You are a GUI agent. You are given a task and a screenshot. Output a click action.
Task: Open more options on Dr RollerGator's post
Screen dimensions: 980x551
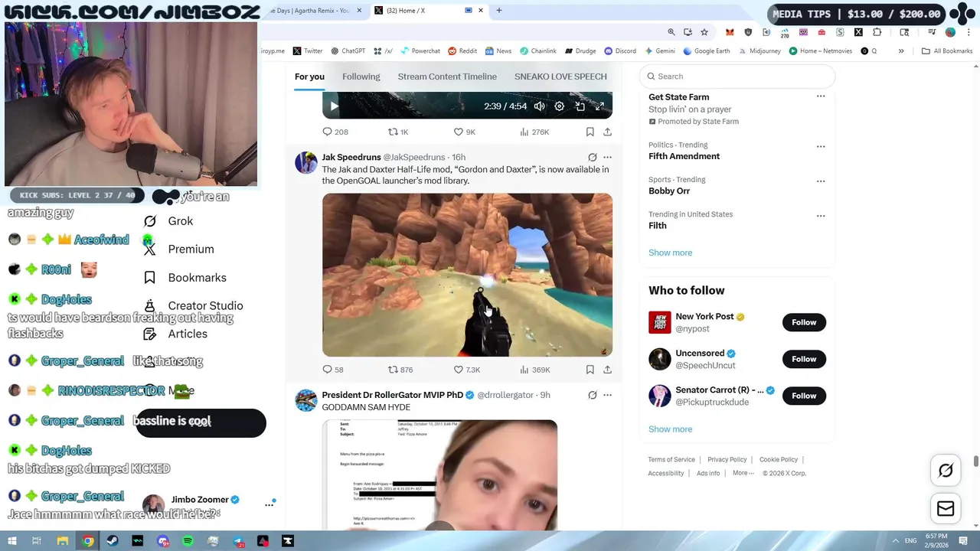tap(607, 395)
